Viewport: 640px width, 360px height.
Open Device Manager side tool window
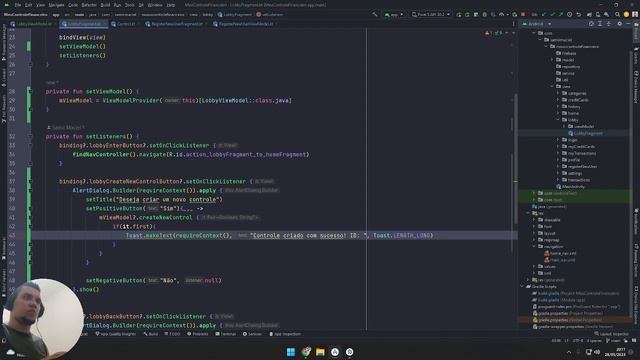click(x=636, y=88)
